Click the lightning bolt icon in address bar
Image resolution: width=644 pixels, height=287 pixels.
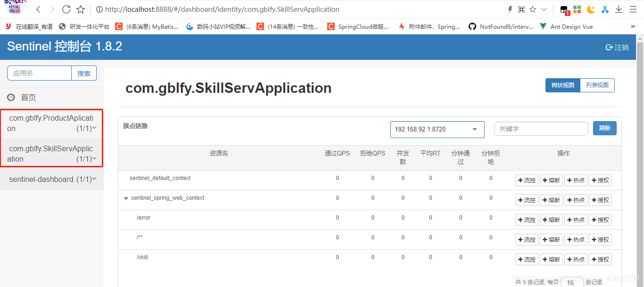coord(510,9)
